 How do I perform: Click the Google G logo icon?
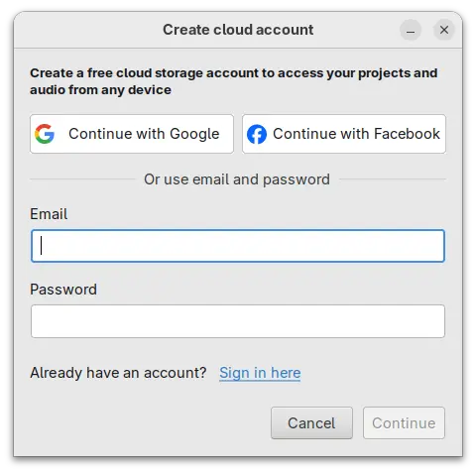click(x=45, y=134)
